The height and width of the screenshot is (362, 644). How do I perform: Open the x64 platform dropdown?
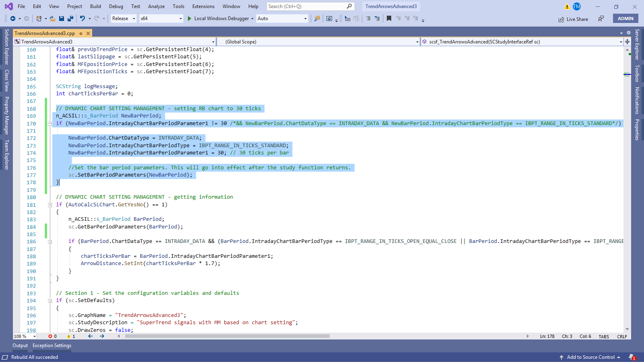coord(161,19)
